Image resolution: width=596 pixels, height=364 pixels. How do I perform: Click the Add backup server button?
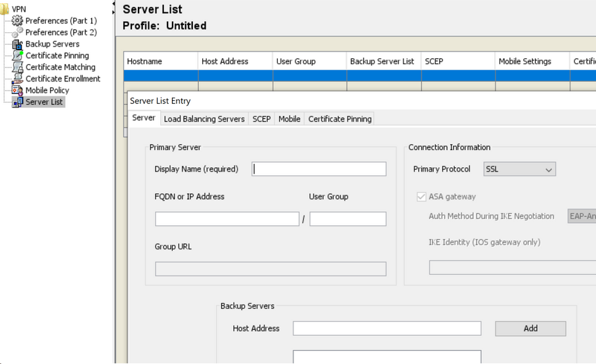click(x=530, y=329)
